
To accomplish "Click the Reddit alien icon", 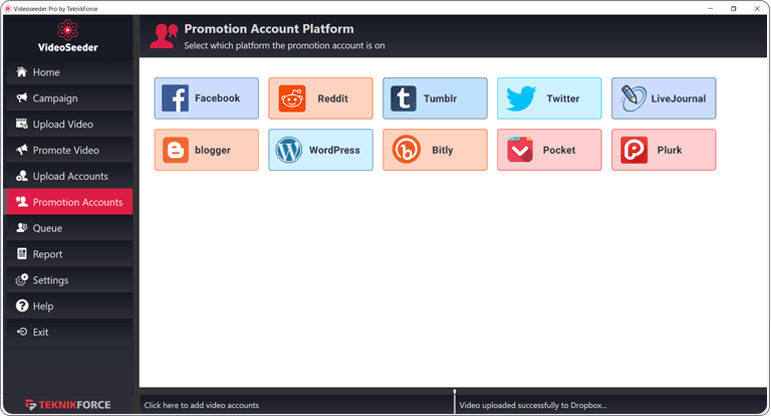I will pyautogui.click(x=292, y=98).
